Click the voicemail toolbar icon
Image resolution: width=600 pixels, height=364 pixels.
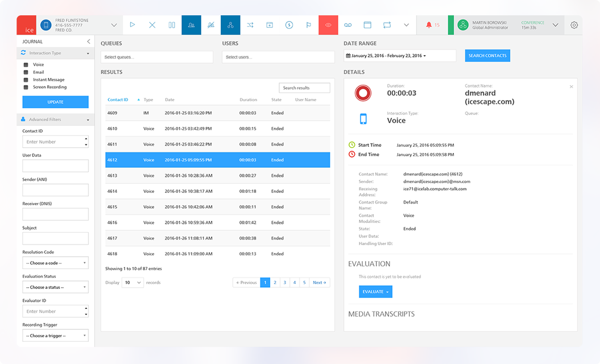(348, 25)
